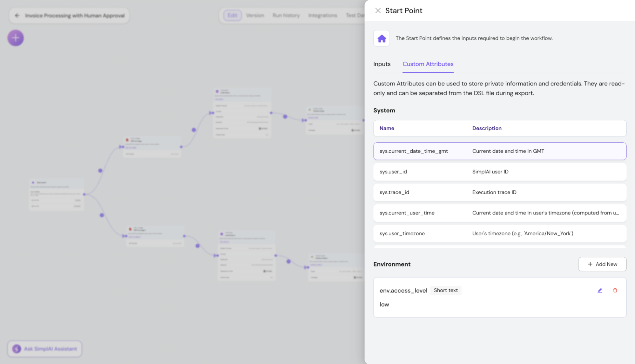
Task: Open the Run history tab
Action: point(286,16)
